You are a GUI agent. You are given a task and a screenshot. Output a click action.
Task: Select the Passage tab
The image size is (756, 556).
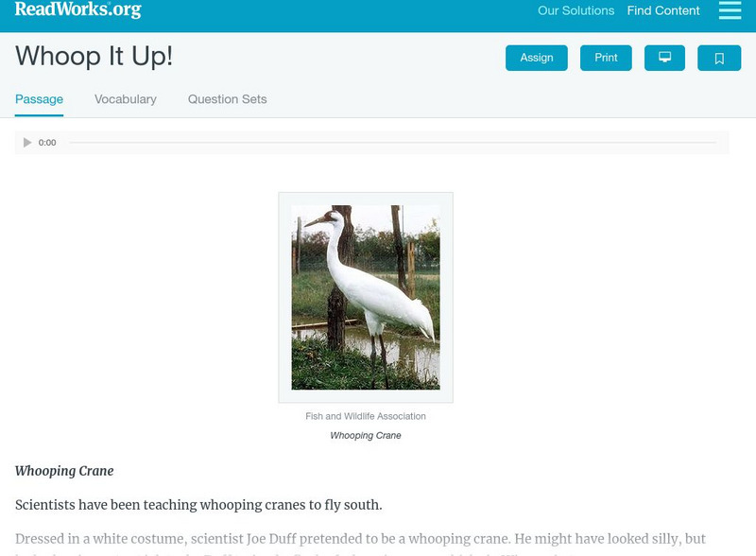(39, 99)
